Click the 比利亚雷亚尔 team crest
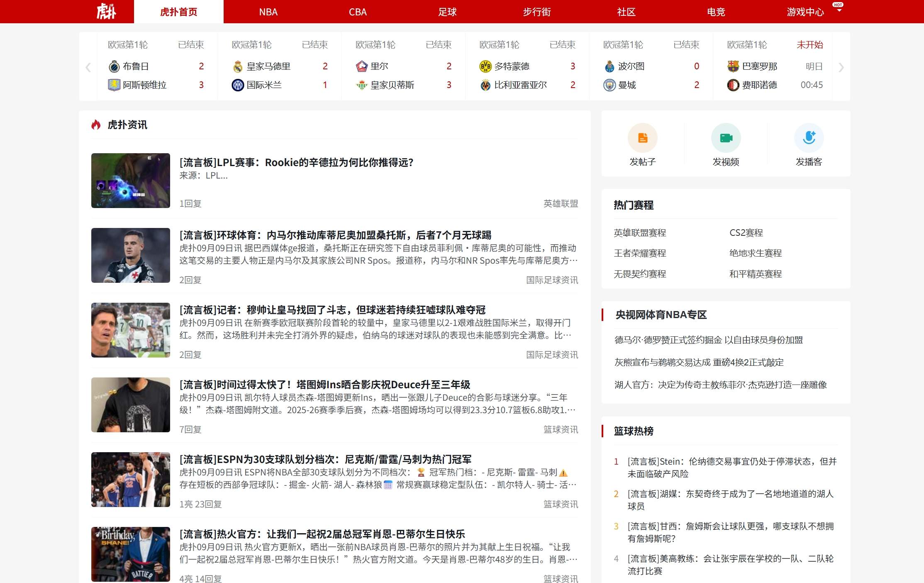The height and width of the screenshot is (583, 924). pos(485,85)
